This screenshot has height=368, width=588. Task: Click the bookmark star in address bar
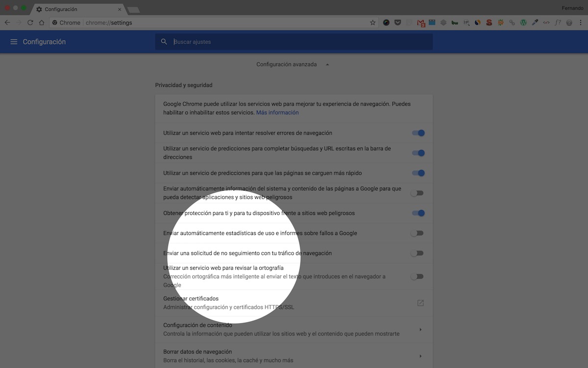372,23
